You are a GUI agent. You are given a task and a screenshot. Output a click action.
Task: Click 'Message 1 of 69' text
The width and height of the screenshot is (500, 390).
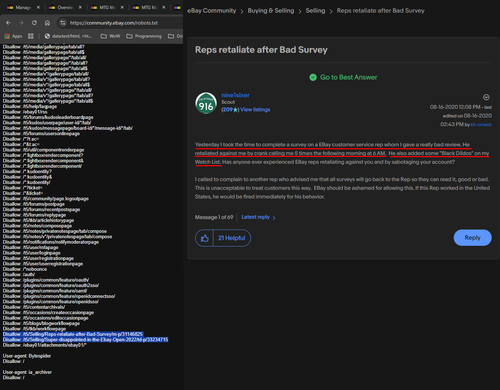(x=214, y=217)
